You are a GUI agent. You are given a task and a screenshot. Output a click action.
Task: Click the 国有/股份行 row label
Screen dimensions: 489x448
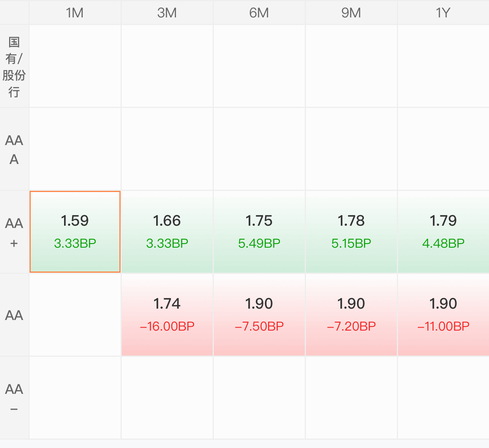(x=14, y=66)
